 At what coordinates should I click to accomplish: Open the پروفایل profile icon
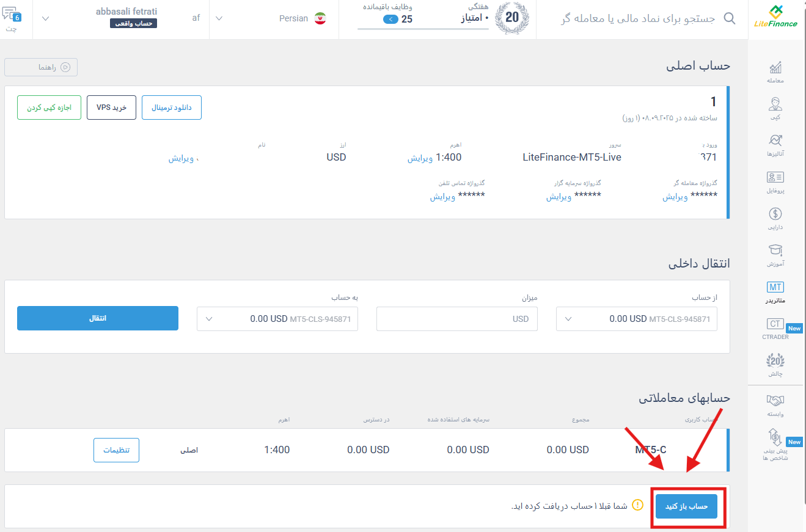coord(775,177)
